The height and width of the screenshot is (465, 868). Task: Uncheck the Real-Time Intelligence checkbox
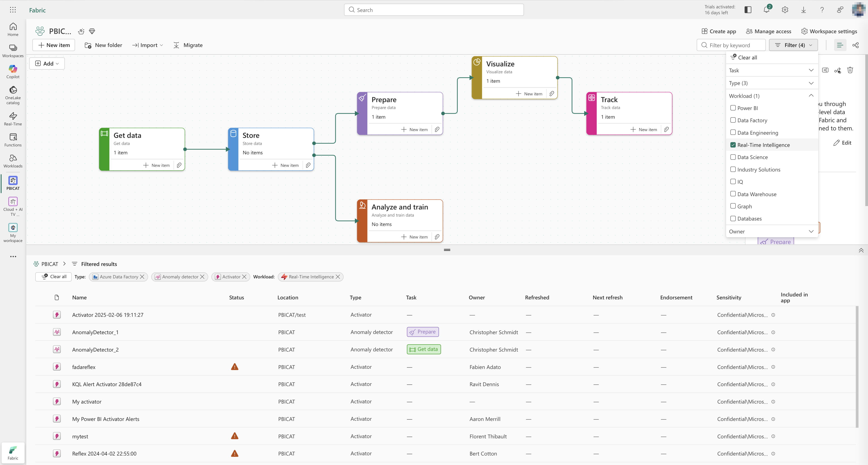point(733,144)
